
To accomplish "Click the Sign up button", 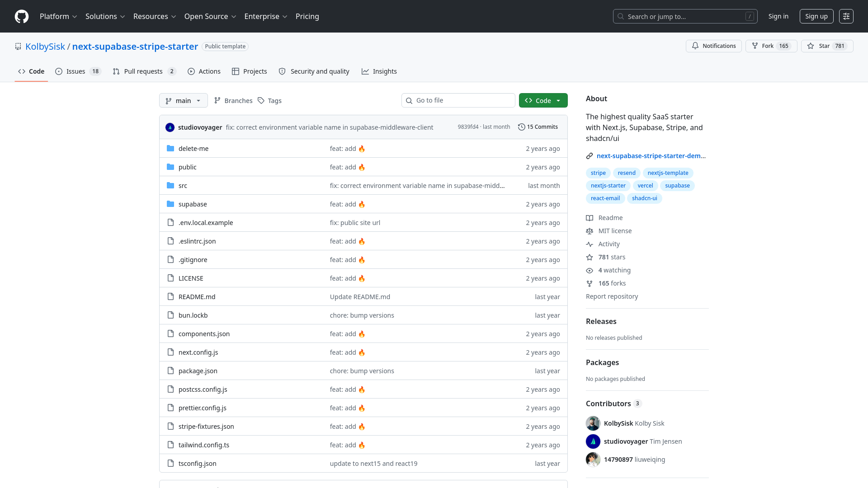I will [816, 16].
